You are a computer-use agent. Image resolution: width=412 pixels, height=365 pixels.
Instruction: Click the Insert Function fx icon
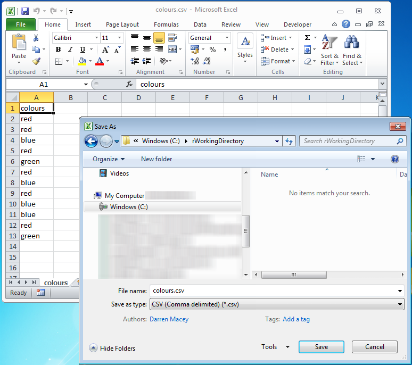[x=129, y=85]
